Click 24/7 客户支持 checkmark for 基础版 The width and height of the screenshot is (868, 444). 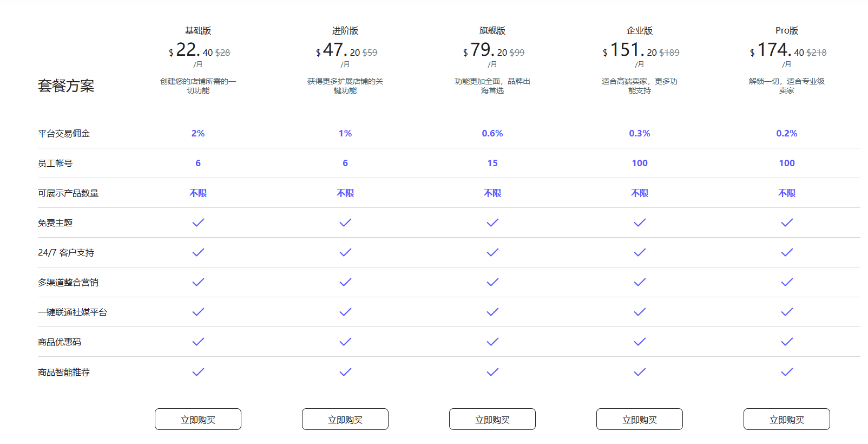click(198, 252)
